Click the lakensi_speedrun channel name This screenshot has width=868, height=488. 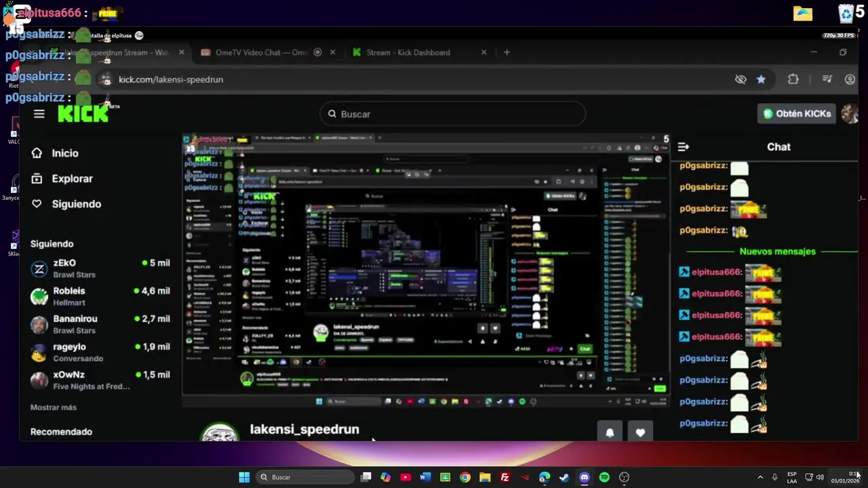(304, 429)
